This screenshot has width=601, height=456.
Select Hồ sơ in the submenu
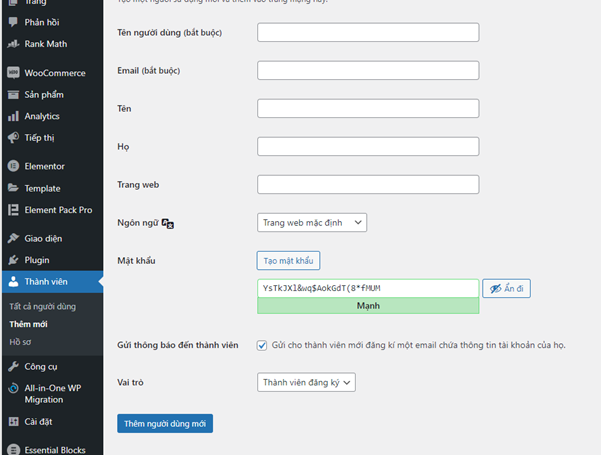click(20, 342)
